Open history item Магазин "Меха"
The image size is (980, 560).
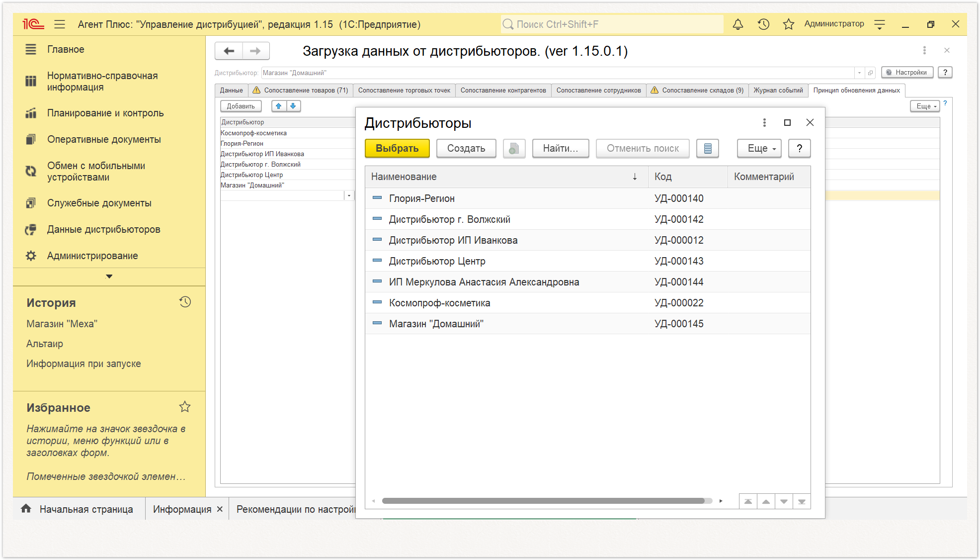[x=62, y=324]
